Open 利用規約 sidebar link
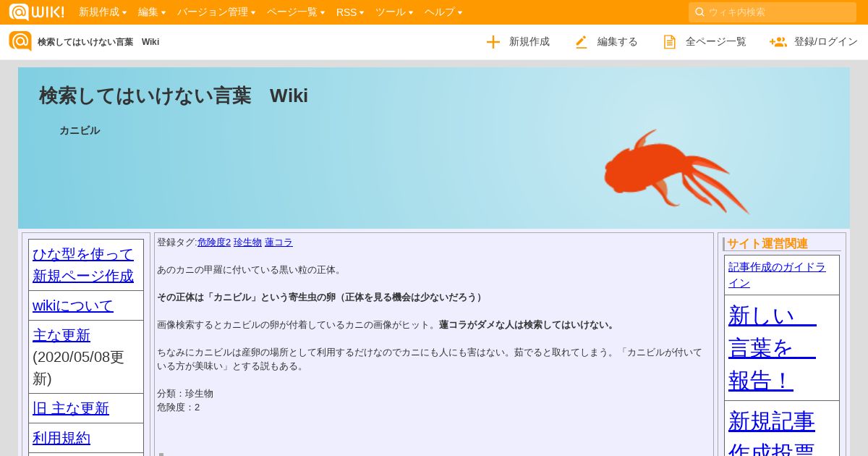 coord(61,438)
